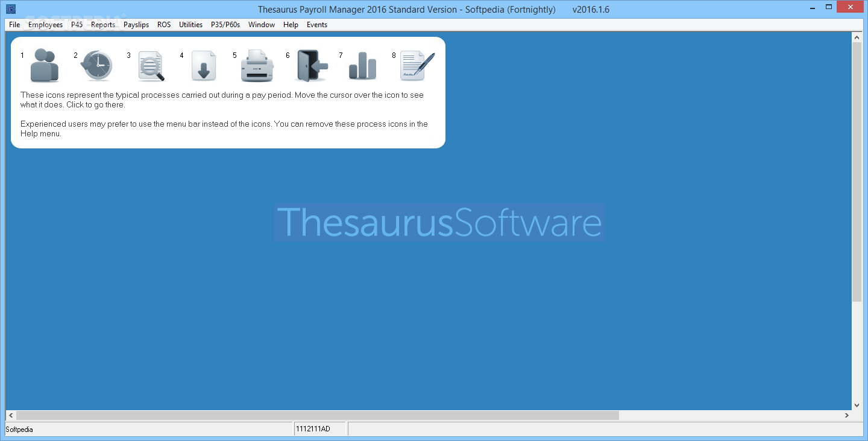Open the P45 menu
This screenshot has height=441, width=868.
(77, 25)
